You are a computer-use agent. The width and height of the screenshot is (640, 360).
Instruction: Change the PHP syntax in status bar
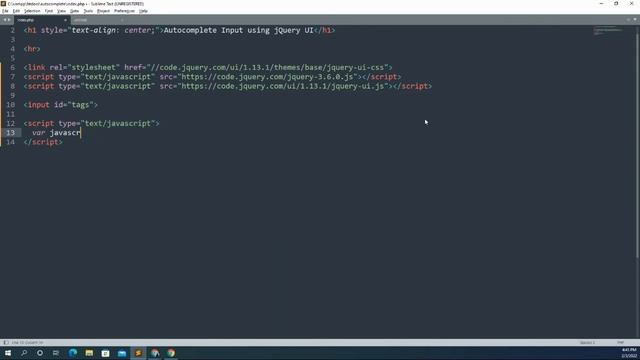tap(620, 342)
